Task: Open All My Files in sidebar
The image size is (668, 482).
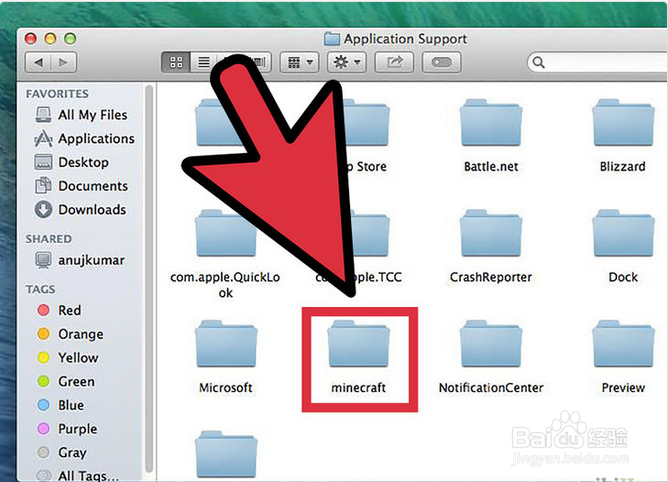Action: tap(81, 115)
